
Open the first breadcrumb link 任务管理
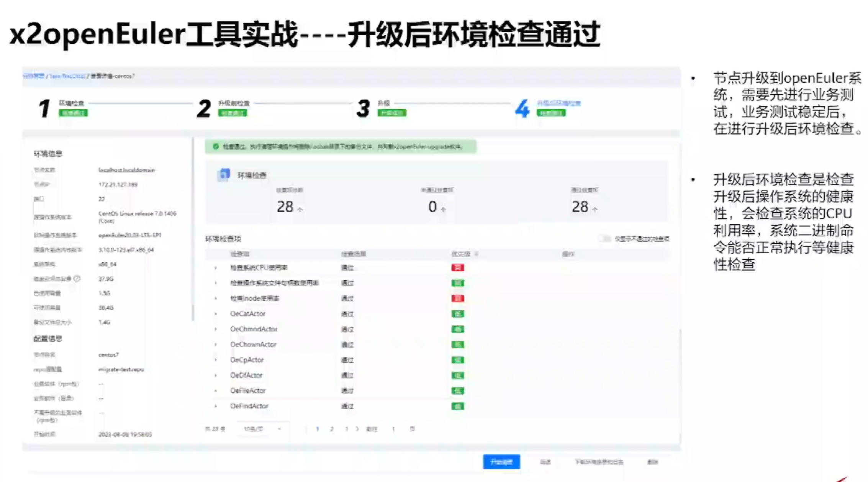[34, 76]
